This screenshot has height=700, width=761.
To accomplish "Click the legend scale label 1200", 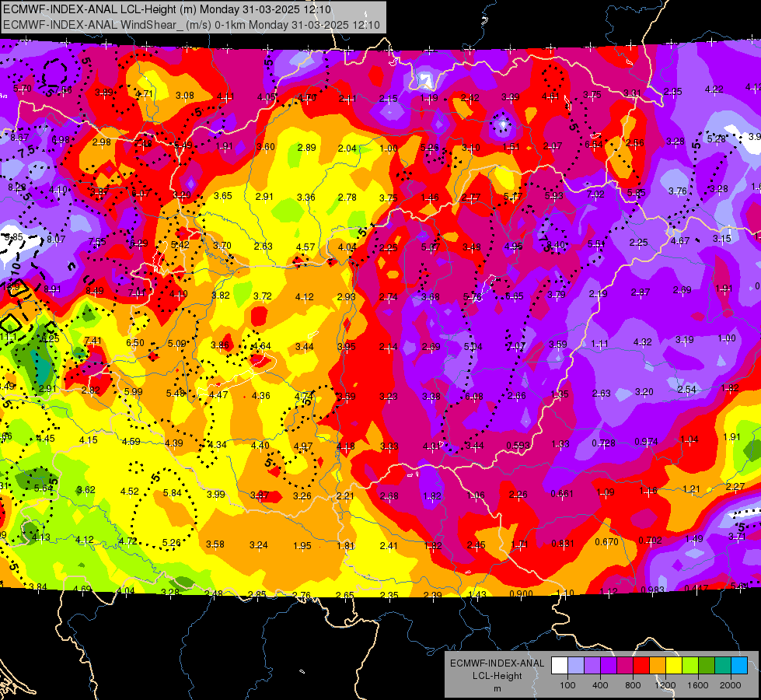I will [x=665, y=685].
